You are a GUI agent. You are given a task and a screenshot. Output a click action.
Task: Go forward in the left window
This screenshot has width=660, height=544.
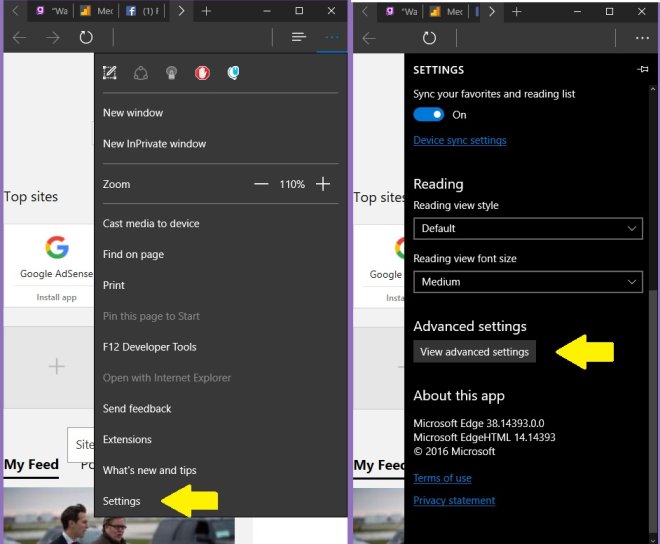[x=53, y=38]
